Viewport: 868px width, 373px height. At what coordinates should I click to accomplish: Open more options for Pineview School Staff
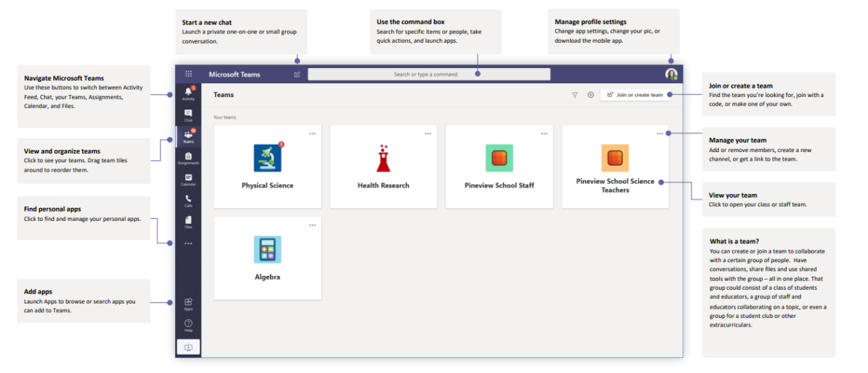pyautogui.click(x=544, y=133)
